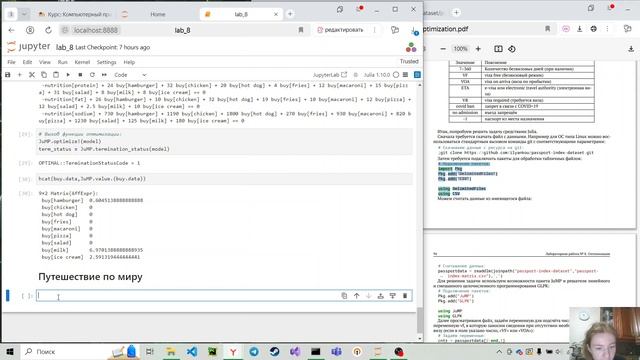Open the Run menu in Jupyter
This screenshot has width=640, height=360.
pos(62,62)
